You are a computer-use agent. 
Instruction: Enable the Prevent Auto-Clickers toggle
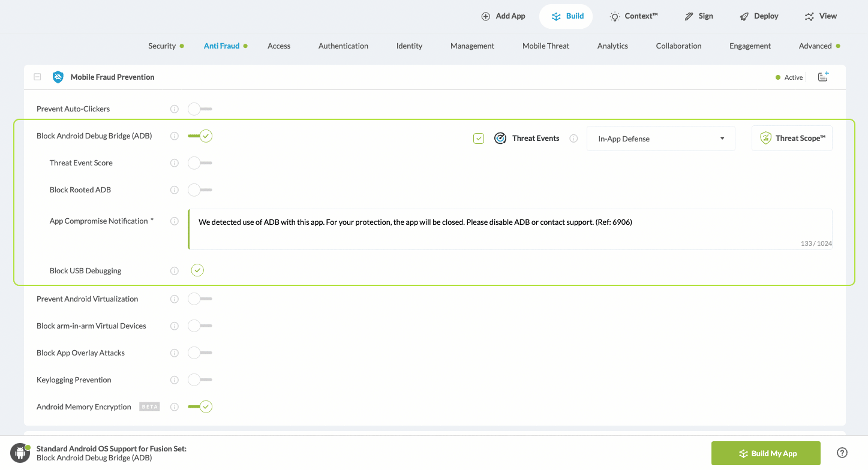(200, 109)
